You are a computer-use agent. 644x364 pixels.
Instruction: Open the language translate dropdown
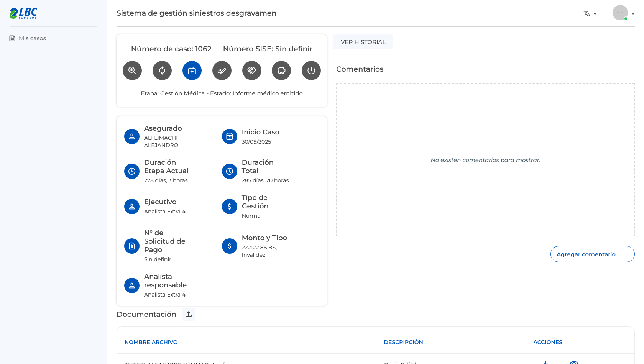click(590, 13)
